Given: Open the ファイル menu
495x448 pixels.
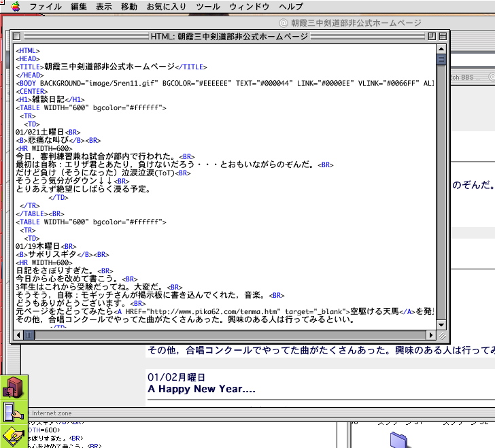Looking at the screenshot, I should [x=46, y=7].
